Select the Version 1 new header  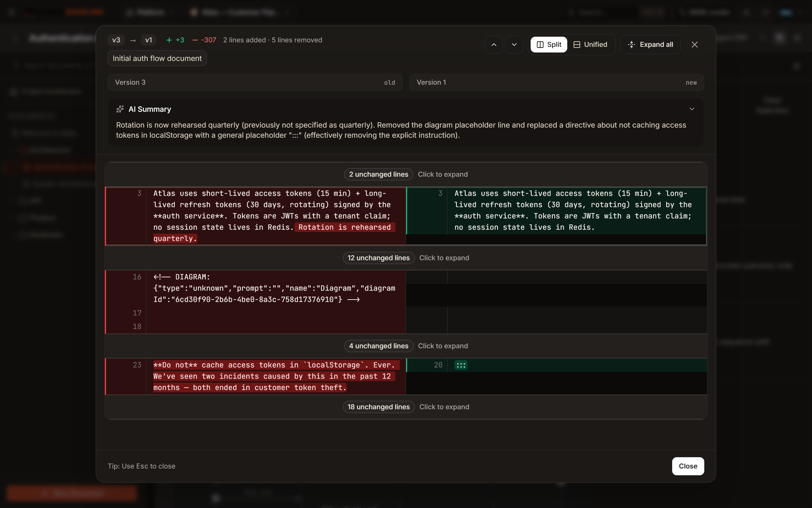557,82
